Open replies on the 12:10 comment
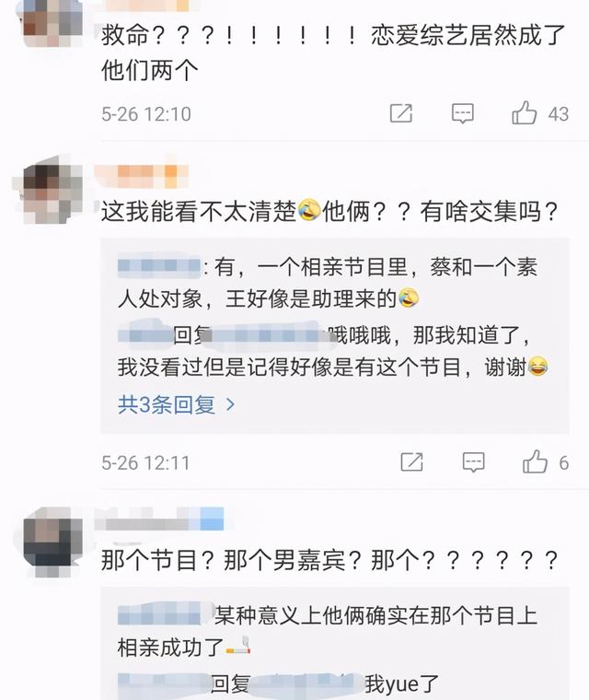The image size is (589, 700). tap(462, 113)
